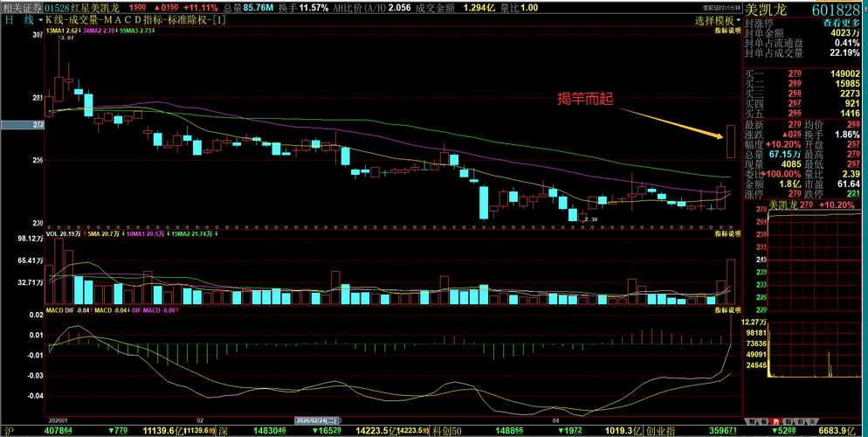Click the highlighted 272 price axis marker

[x=22, y=125]
